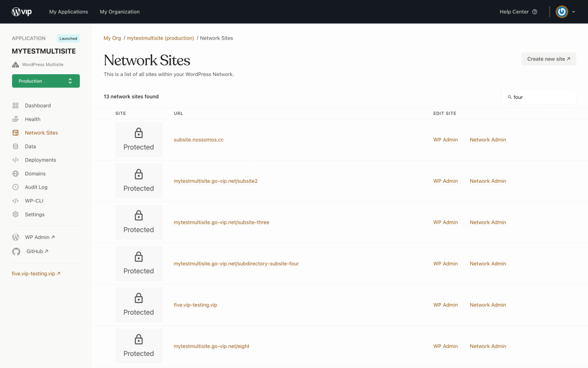Open WP Admin for subdirectory-subsite-four
588x368 pixels.
[446, 263]
